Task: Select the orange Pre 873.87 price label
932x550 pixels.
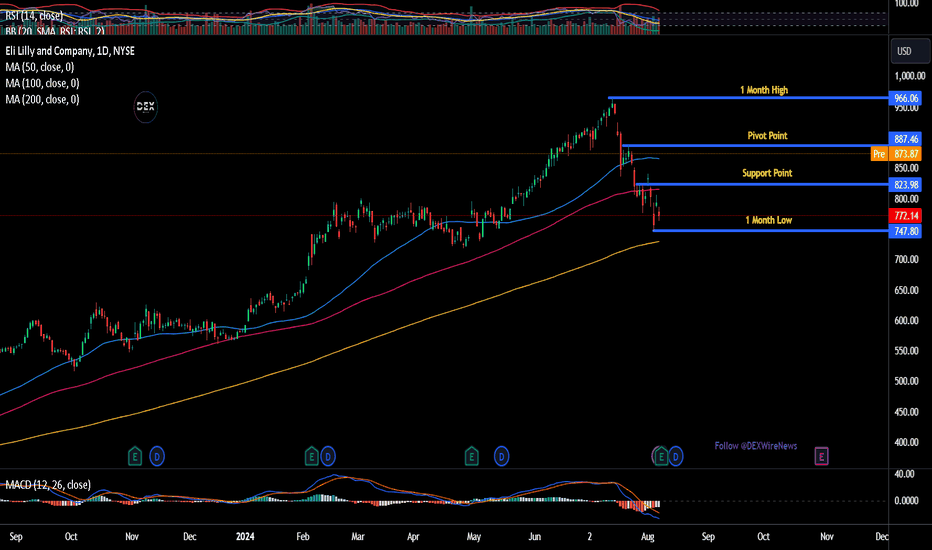Action: coord(896,154)
